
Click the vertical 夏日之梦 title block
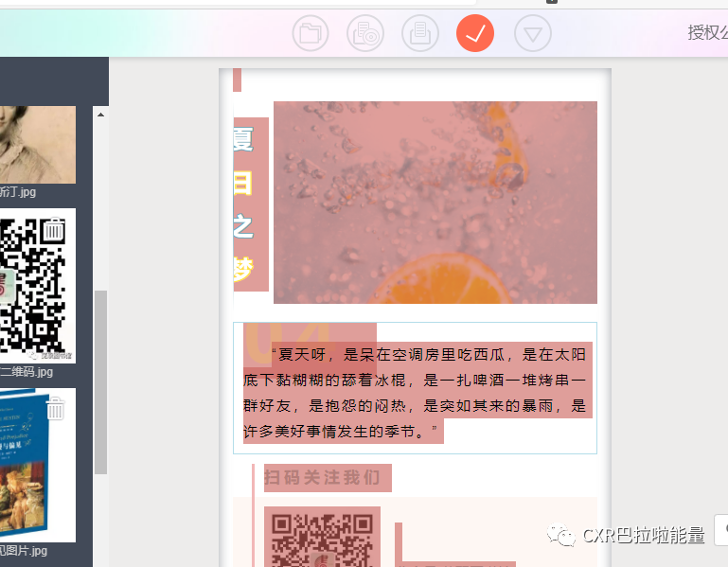[251, 204]
